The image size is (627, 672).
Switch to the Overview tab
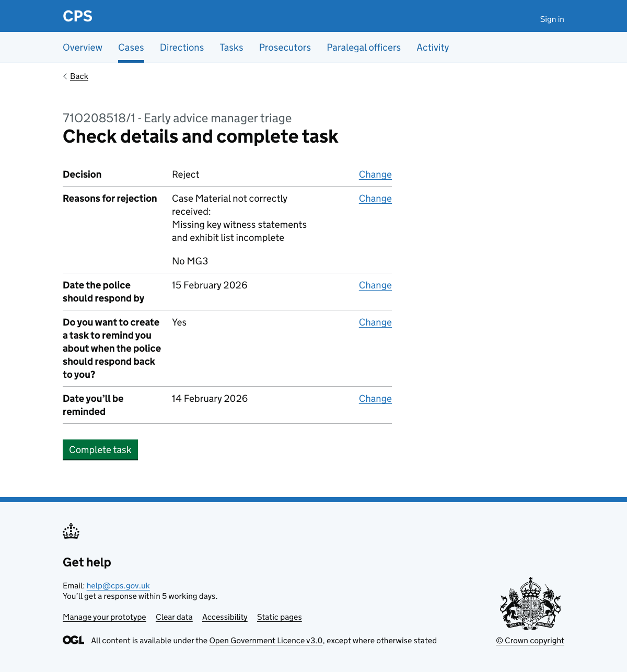point(82,47)
